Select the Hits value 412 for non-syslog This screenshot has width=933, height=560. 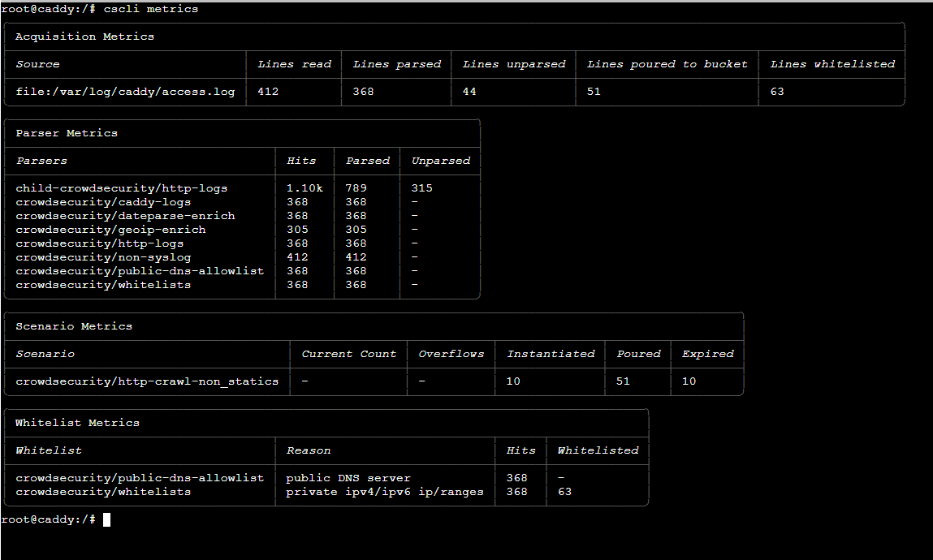(x=297, y=257)
